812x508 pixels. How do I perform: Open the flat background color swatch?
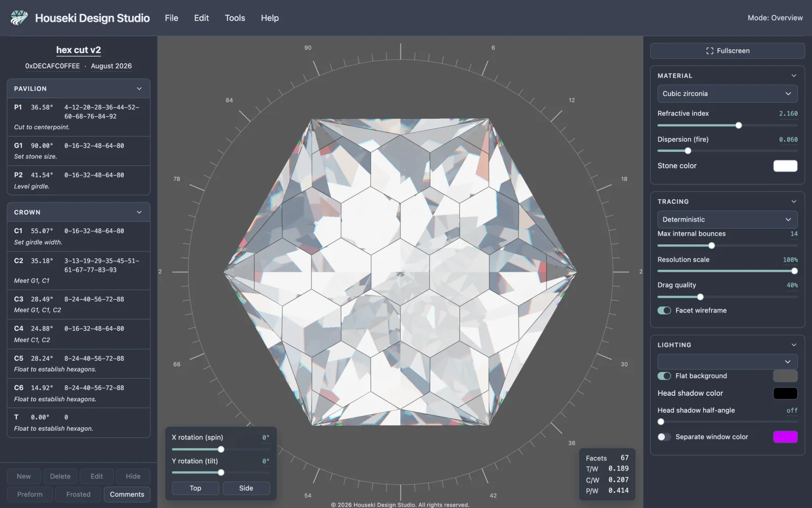(x=785, y=376)
